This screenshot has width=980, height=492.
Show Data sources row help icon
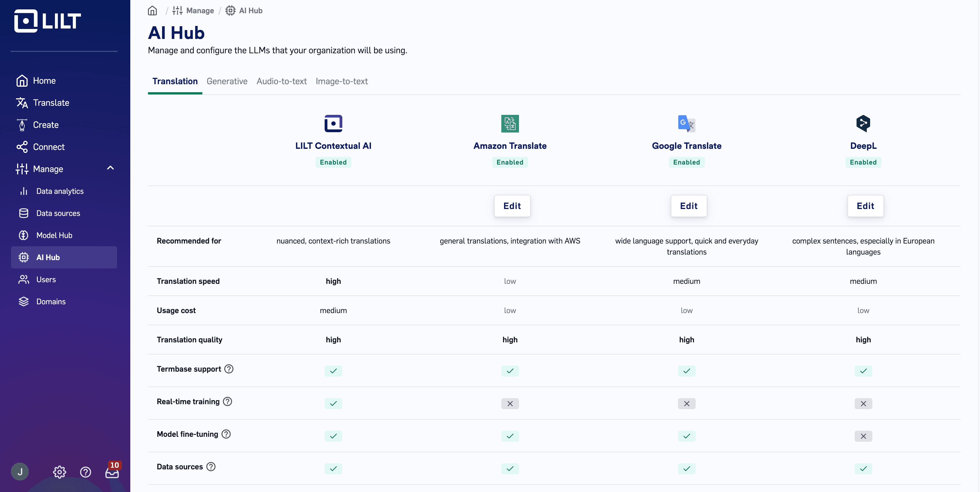point(211,467)
